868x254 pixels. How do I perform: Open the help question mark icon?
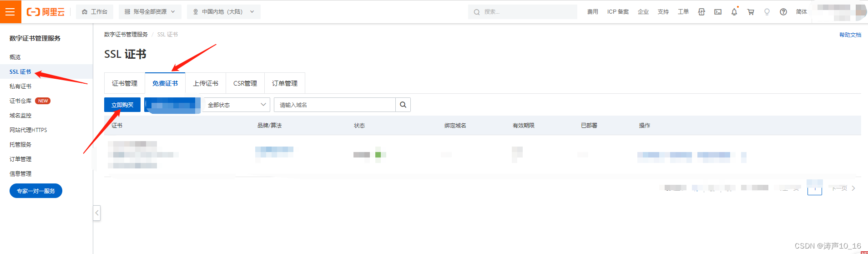pyautogui.click(x=783, y=12)
